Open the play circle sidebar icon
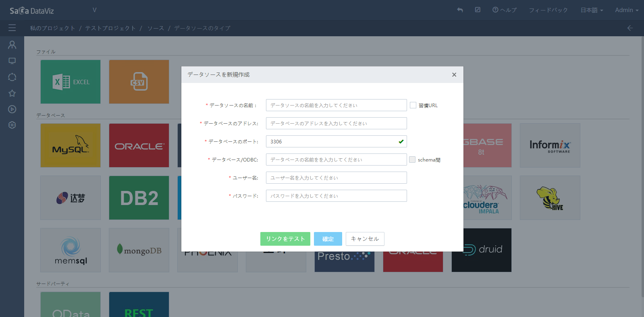644x317 pixels. [x=12, y=109]
